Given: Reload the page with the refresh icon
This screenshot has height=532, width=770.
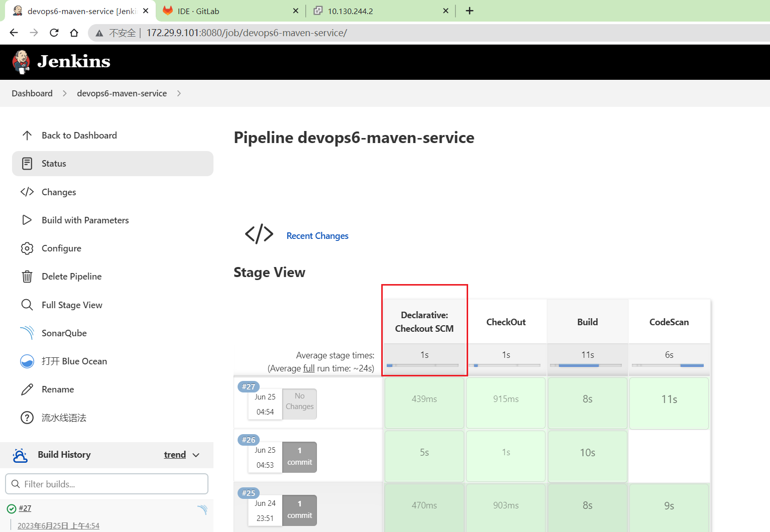Looking at the screenshot, I should 54,33.
